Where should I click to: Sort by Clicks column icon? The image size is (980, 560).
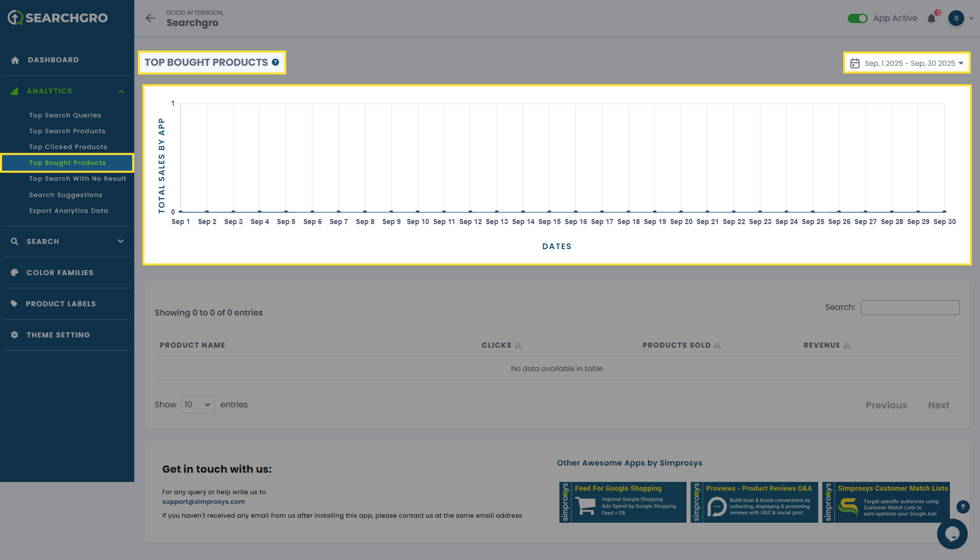pyautogui.click(x=518, y=346)
